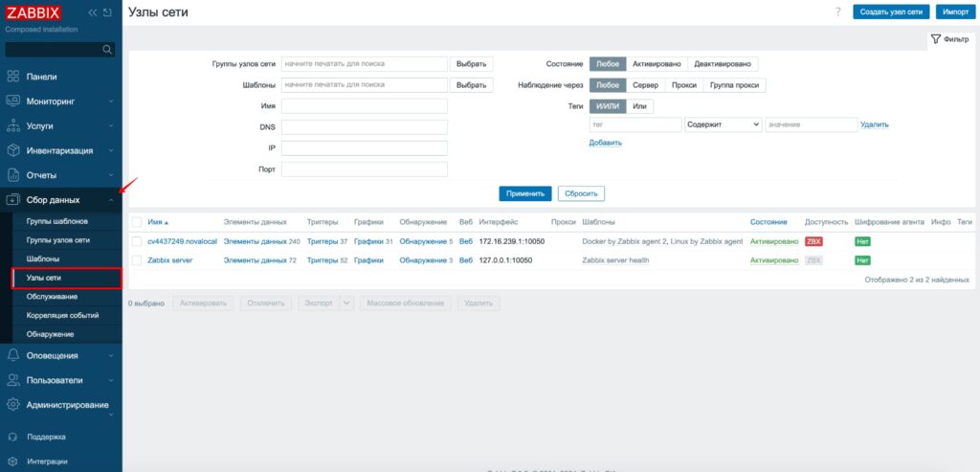The width and height of the screenshot is (980, 472).
Task: Open the Содержит tag operator dropdown
Action: [723, 124]
